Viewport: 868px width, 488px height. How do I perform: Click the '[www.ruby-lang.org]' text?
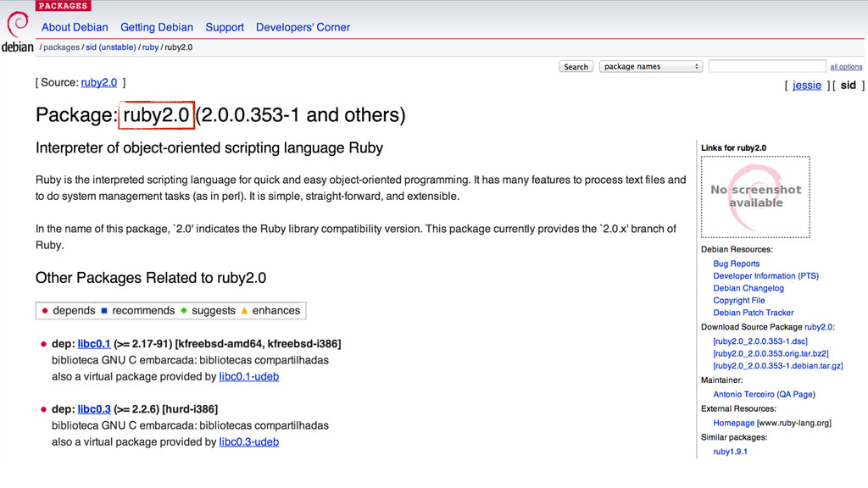coord(793,424)
